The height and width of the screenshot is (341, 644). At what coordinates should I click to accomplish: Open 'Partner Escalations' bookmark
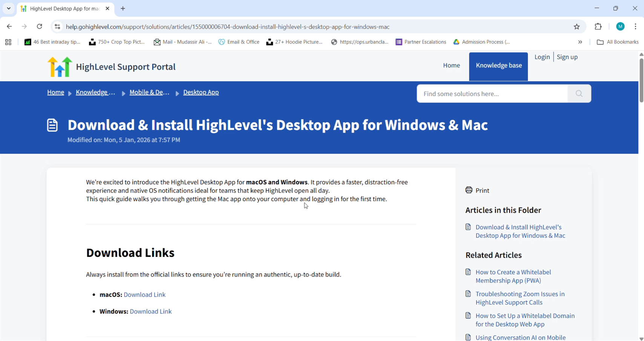coord(421,42)
